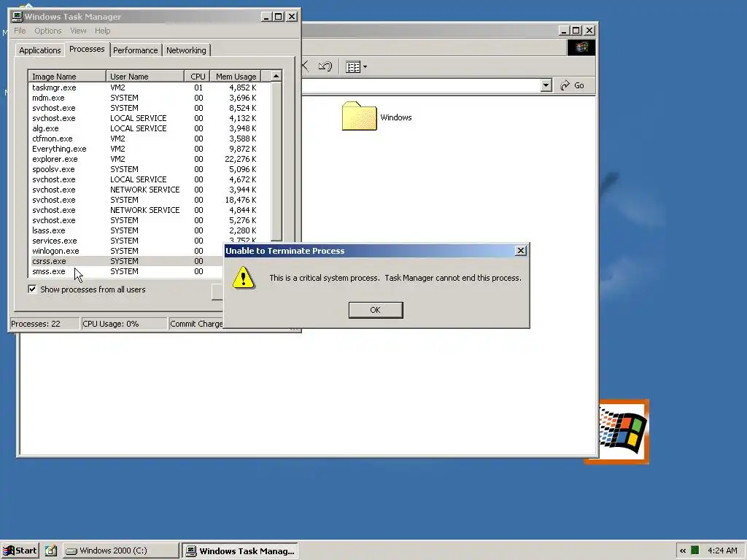Select the csrss.exe process row
This screenshot has height=560, width=747.
(x=126, y=261)
